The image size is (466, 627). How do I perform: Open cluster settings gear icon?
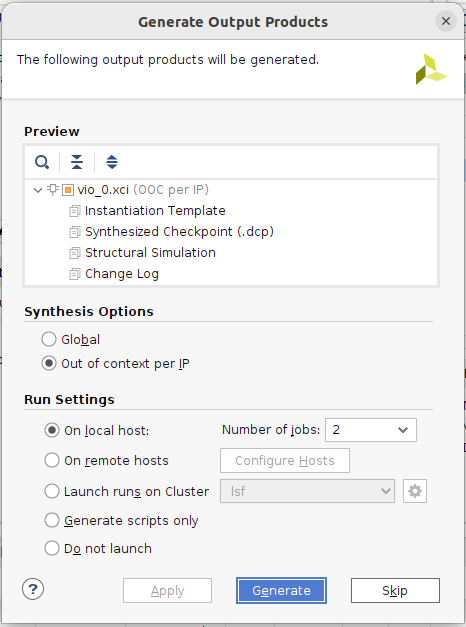click(415, 491)
